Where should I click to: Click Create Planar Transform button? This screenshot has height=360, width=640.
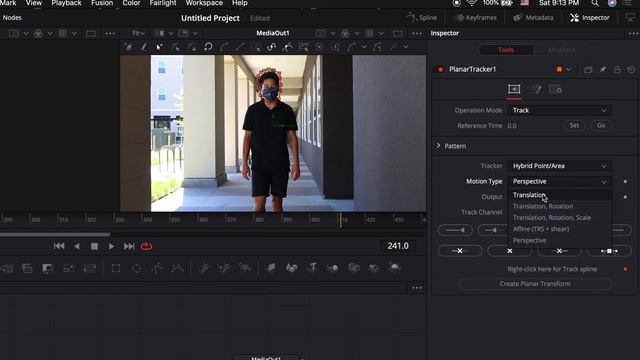(535, 284)
